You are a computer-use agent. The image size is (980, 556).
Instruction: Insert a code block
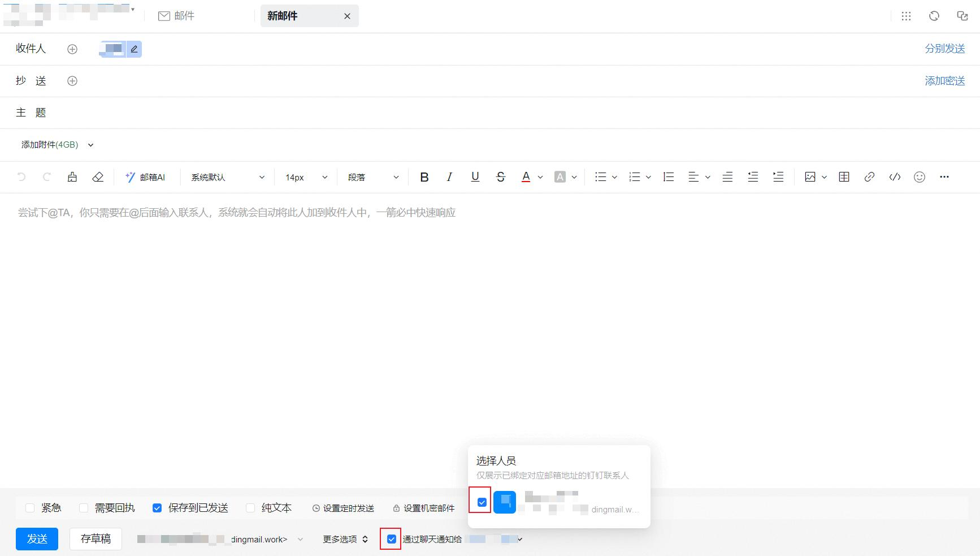[x=895, y=177]
